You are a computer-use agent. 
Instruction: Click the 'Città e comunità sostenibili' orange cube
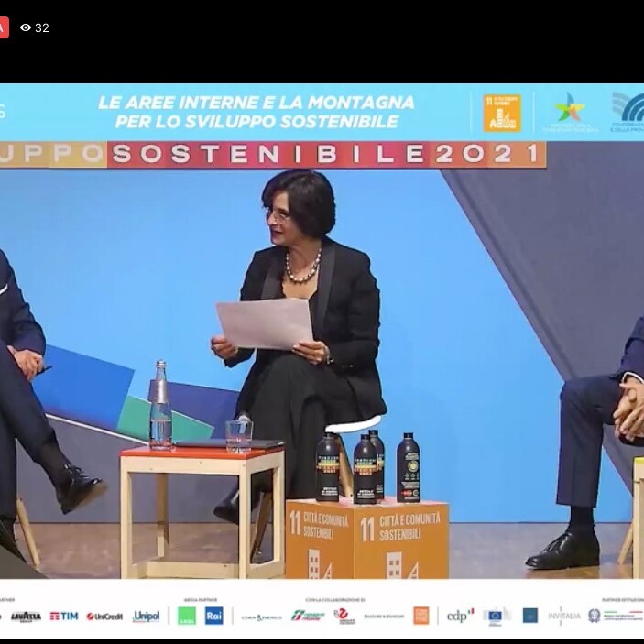[x=366, y=540]
